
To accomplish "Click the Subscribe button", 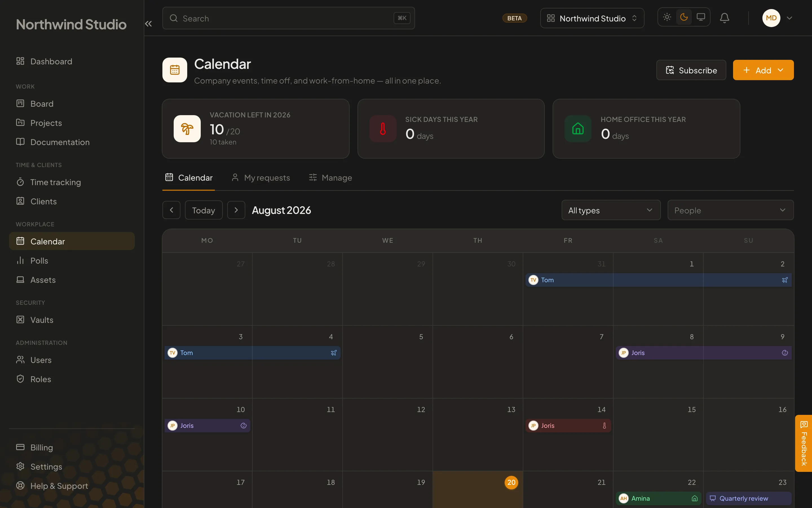I will (691, 70).
